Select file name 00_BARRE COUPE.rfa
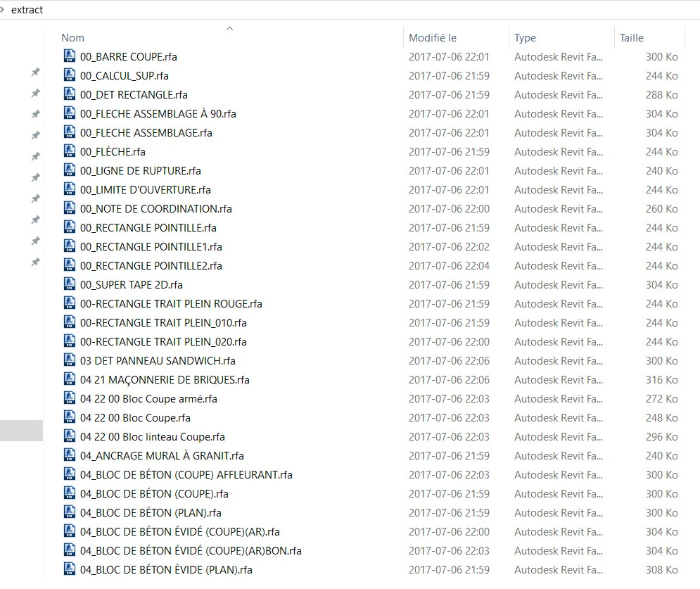This screenshot has width=700, height=589. pos(129,57)
